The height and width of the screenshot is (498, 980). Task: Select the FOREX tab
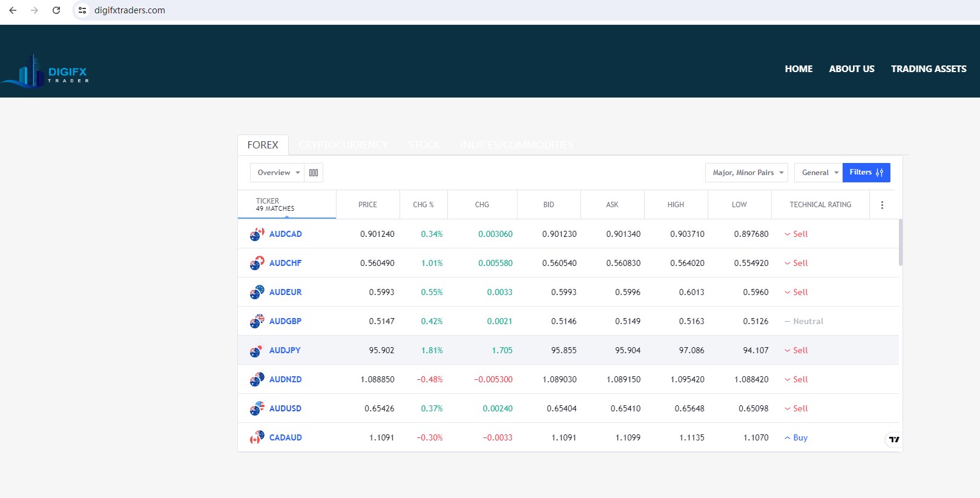tap(263, 145)
